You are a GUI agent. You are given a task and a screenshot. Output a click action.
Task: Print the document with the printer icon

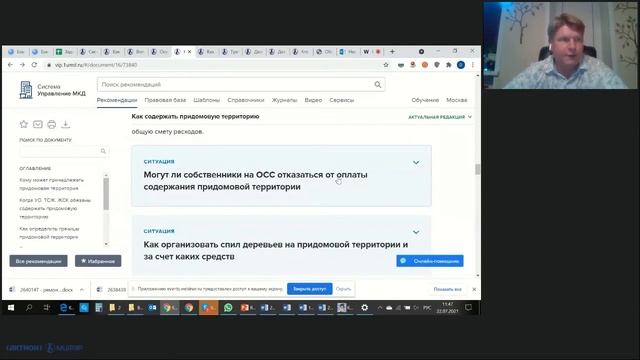tap(51, 124)
